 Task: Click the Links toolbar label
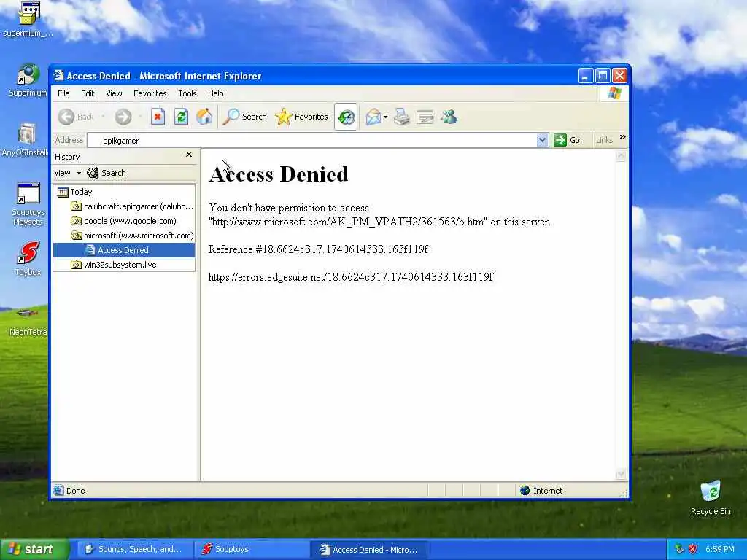[604, 140]
